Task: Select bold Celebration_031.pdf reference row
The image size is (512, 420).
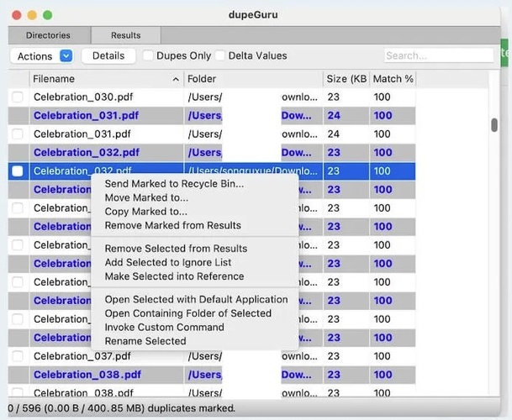Action: click(212, 116)
